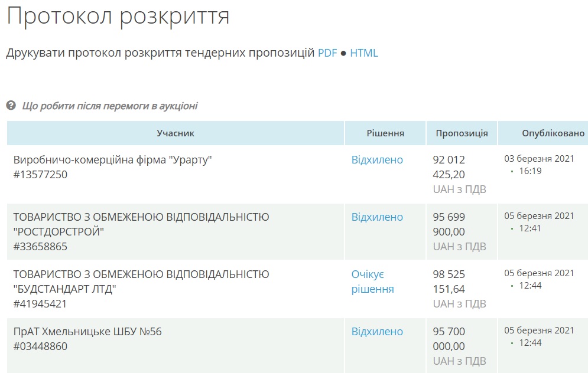Click the Урарту bid amount 92 012 425,20
The height and width of the screenshot is (373, 588).
coord(449,167)
